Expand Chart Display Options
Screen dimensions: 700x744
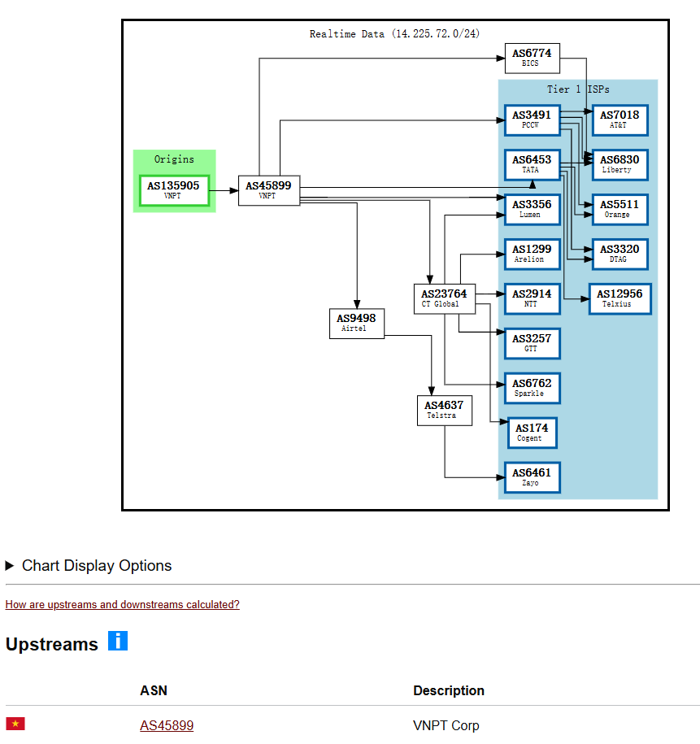pos(89,566)
